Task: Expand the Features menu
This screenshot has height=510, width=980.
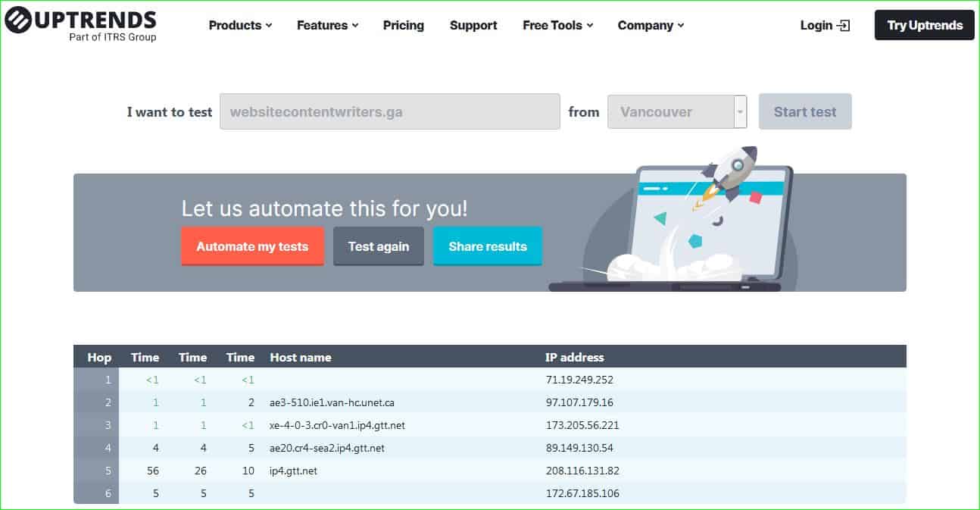Action: click(328, 25)
